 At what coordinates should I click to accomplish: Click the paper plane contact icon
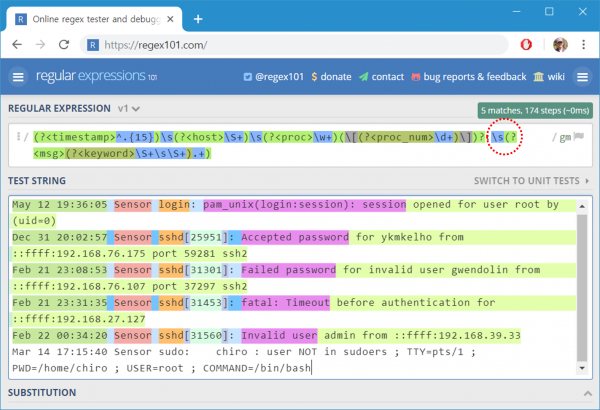point(363,77)
